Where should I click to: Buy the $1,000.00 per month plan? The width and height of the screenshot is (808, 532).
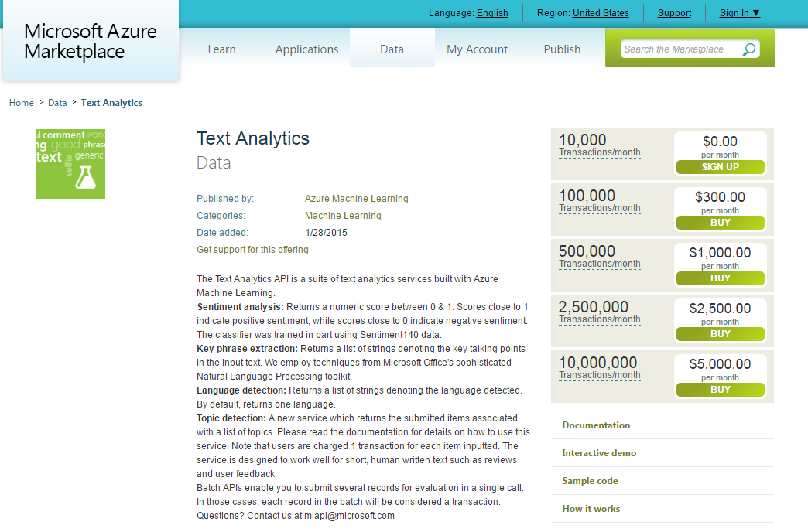720,278
